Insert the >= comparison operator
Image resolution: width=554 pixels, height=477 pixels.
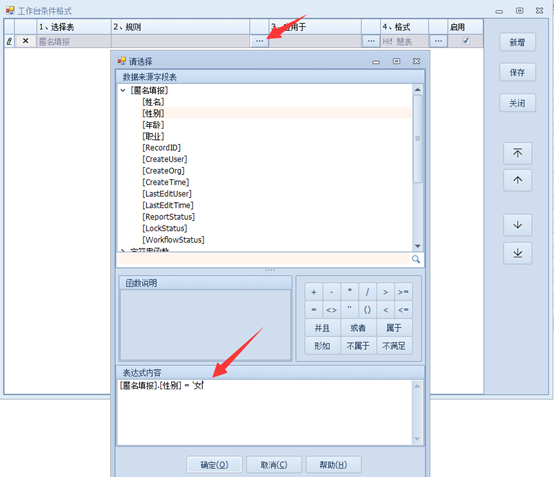point(403,292)
